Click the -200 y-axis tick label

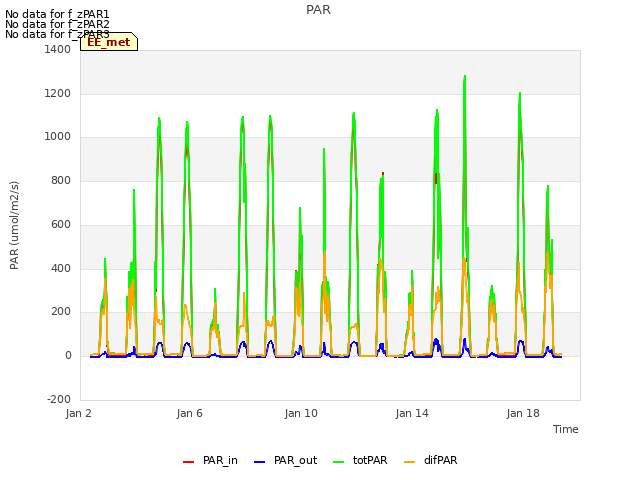[x=59, y=399]
